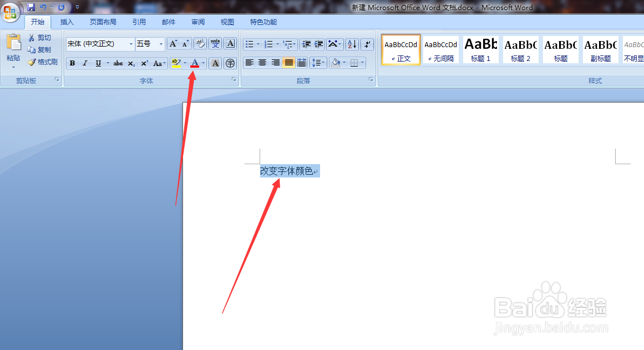The width and height of the screenshot is (644, 350).
Task: Open paste options arrow under 粘贴
Action: [13, 67]
